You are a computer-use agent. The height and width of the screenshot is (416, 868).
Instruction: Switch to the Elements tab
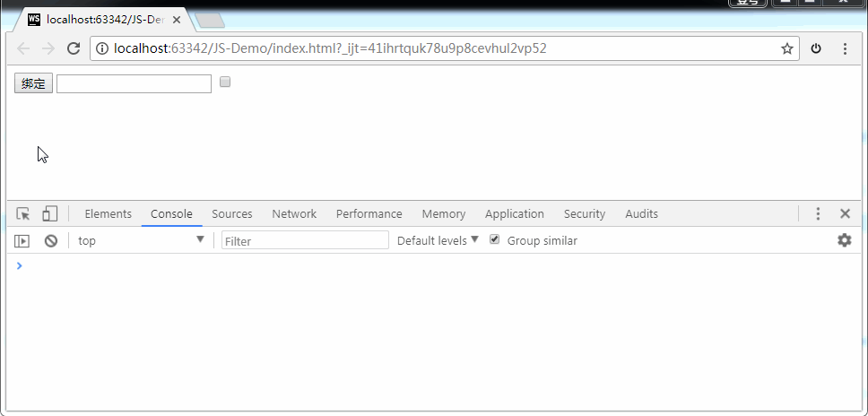tap(108, 213)
